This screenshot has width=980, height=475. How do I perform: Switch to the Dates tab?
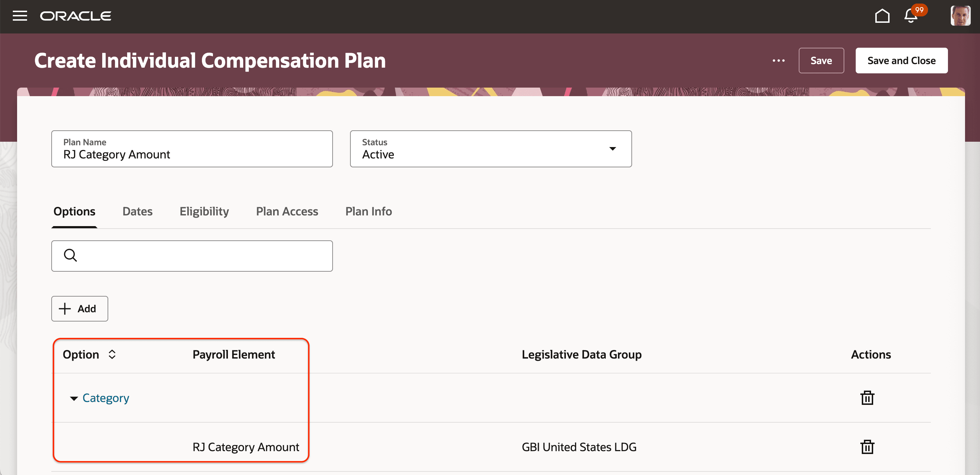[137, 212]
